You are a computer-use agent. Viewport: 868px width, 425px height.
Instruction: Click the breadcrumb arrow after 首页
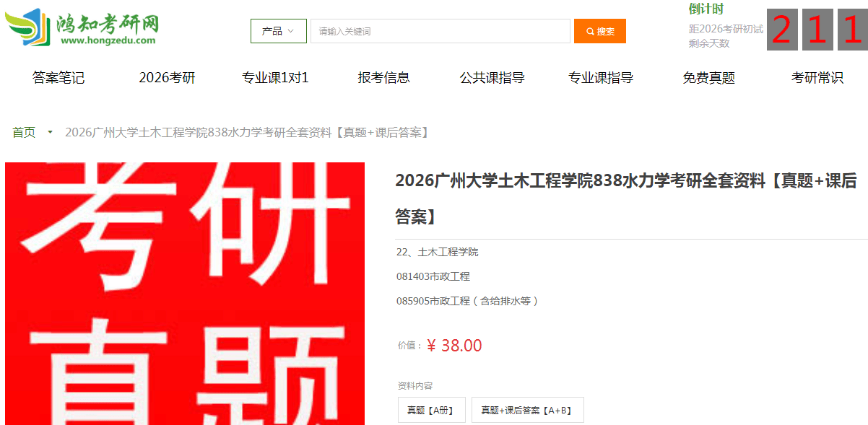point(50,132)
